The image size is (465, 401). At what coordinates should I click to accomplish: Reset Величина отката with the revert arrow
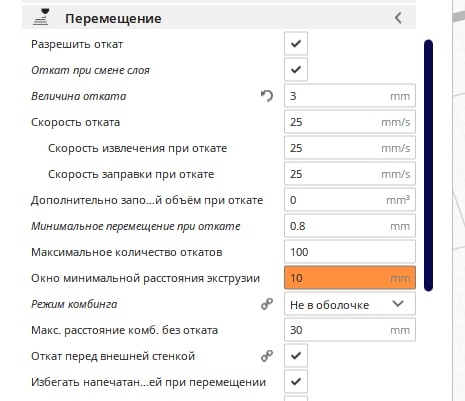[267, 96]
